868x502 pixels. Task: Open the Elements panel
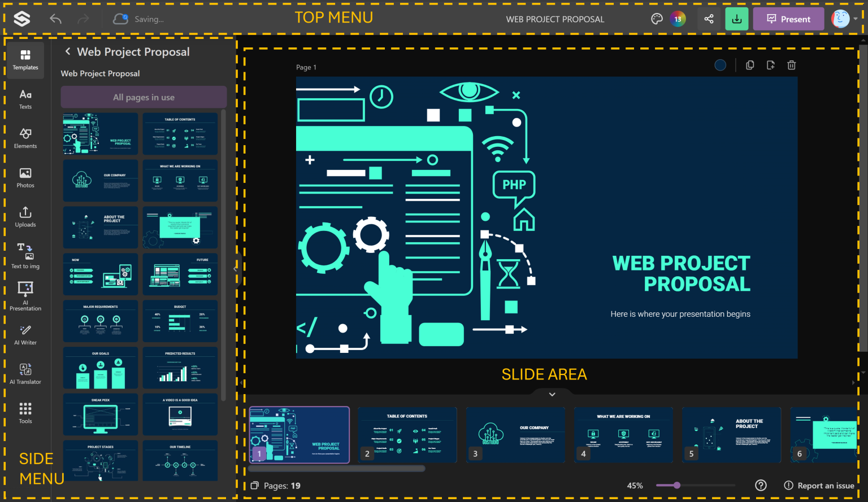[25, 138]
